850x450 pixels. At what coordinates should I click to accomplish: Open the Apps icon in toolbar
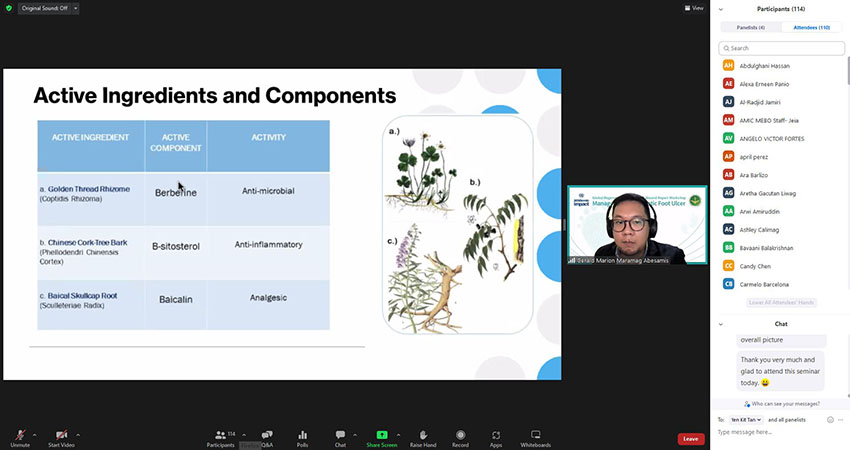coord(496,435)
